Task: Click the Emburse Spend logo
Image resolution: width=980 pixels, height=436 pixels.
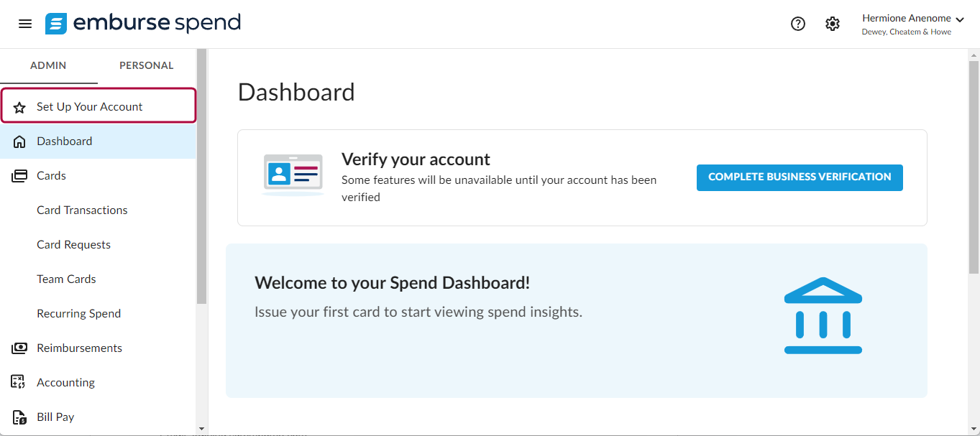Action: (x=143, y=24)
